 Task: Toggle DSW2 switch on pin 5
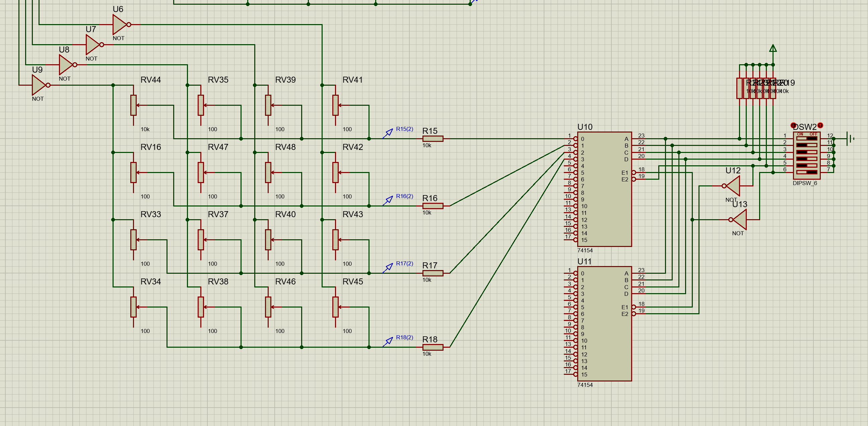click(x=807, y=166)
